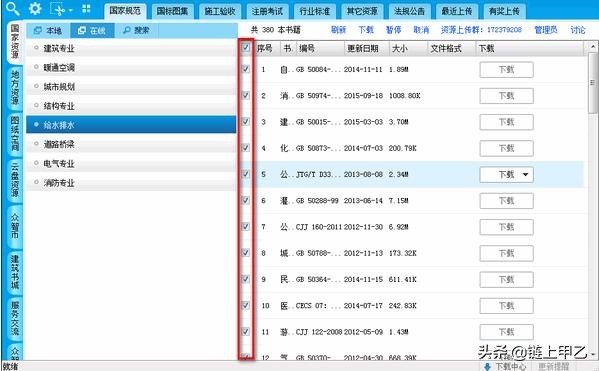The width and height of the screenshot is (599, 371).
Task: Uncheck the checkbox for row 2
Action: tap(246, 95)
